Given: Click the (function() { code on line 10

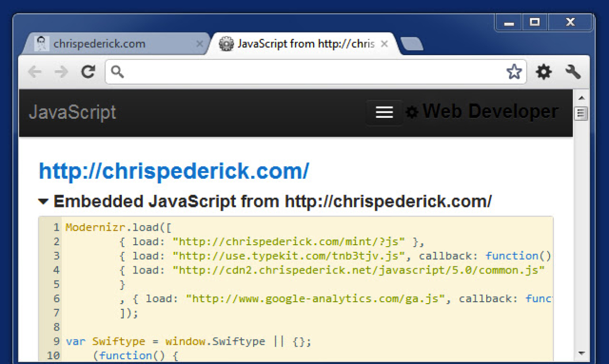Looking at the screenshot, I should click(135, 355).
